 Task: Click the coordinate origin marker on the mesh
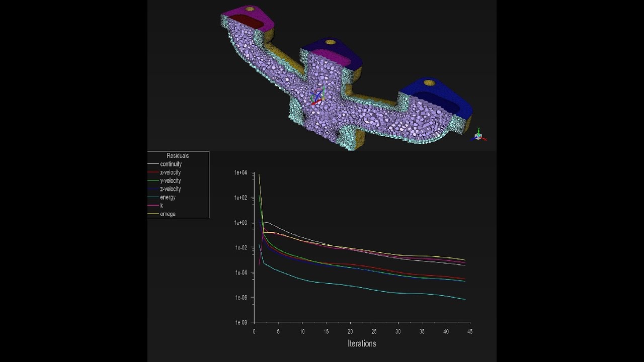click(317, 96)
